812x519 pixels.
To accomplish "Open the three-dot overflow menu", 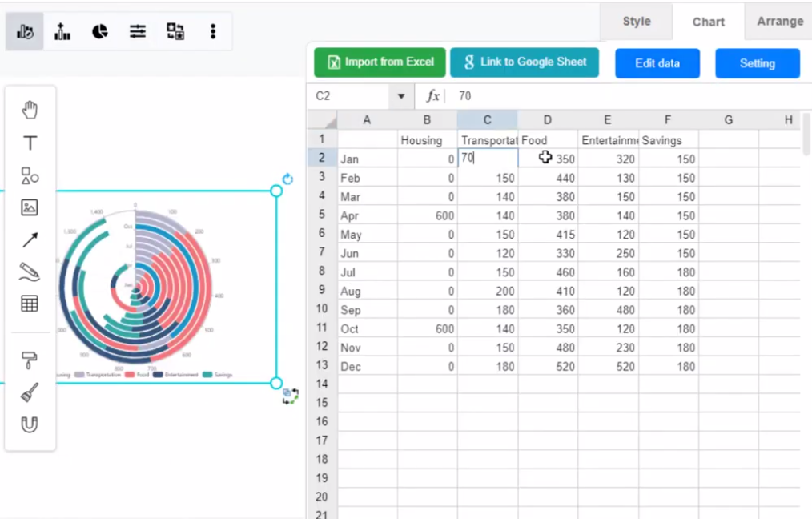I will pos(212,30).
